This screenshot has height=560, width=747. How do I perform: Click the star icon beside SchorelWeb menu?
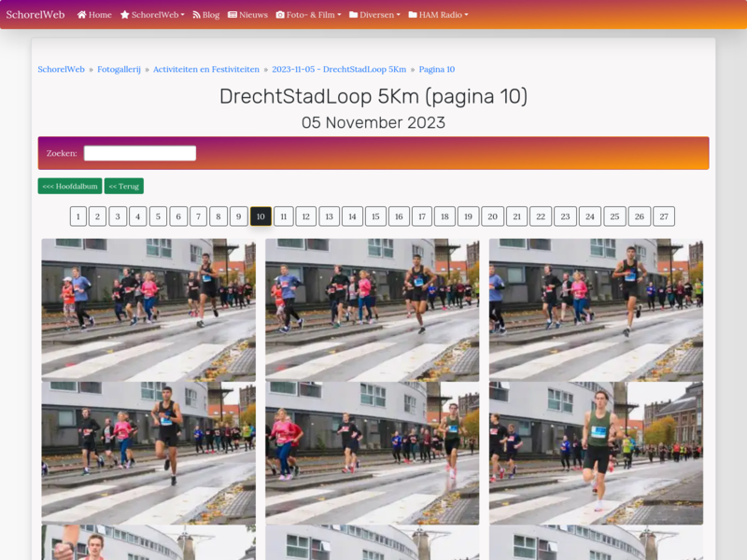(x=125, y=15)
